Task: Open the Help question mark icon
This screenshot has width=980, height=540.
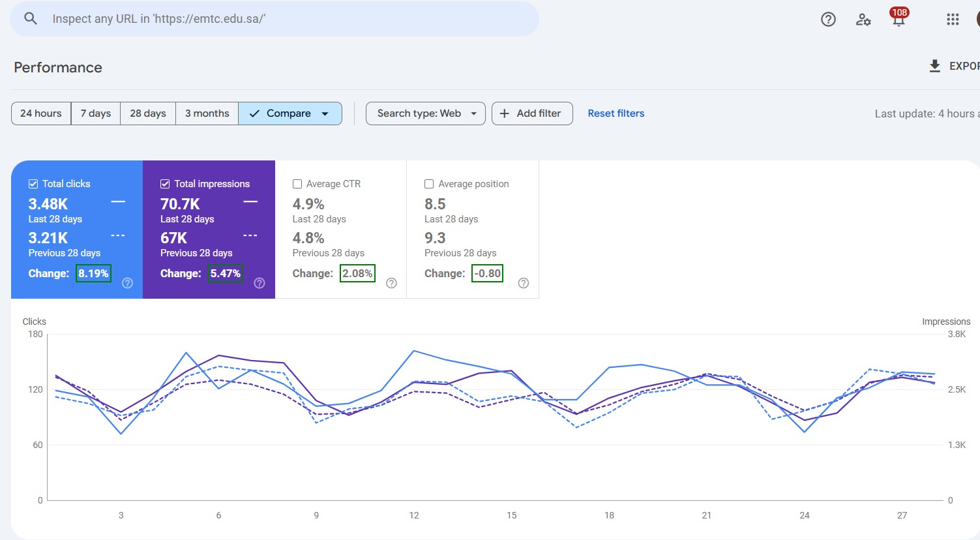Action: tap(828, 20)
